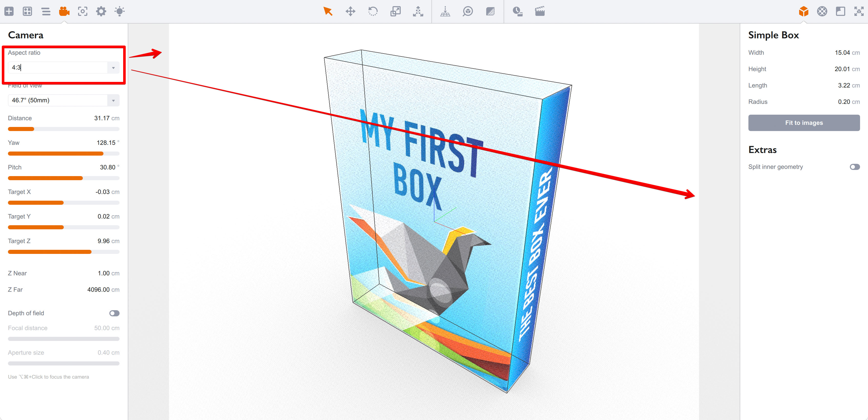Activate the Move tool
Image resolution: width=868 pixels, height=420 pixels.
(351, 12)
